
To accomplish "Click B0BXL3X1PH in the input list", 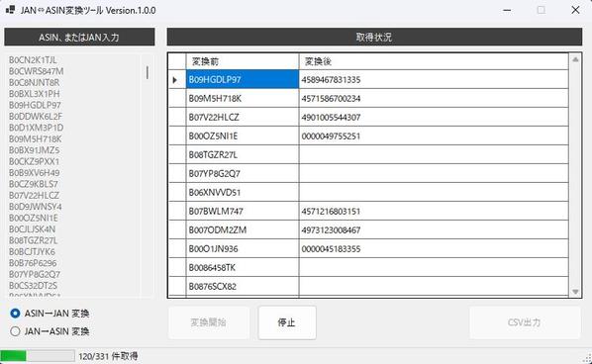I will click(x=35, y=94).
